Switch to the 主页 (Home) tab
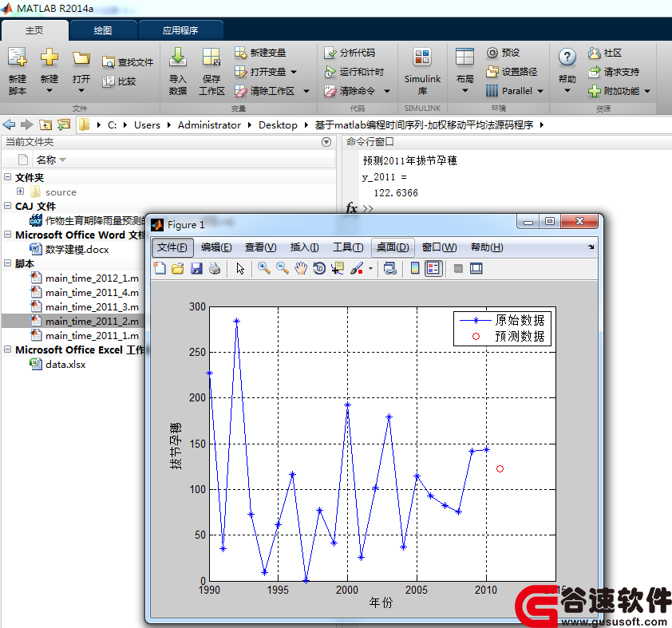The width and height of the screenshot is (672, 628). pos(34,30)
